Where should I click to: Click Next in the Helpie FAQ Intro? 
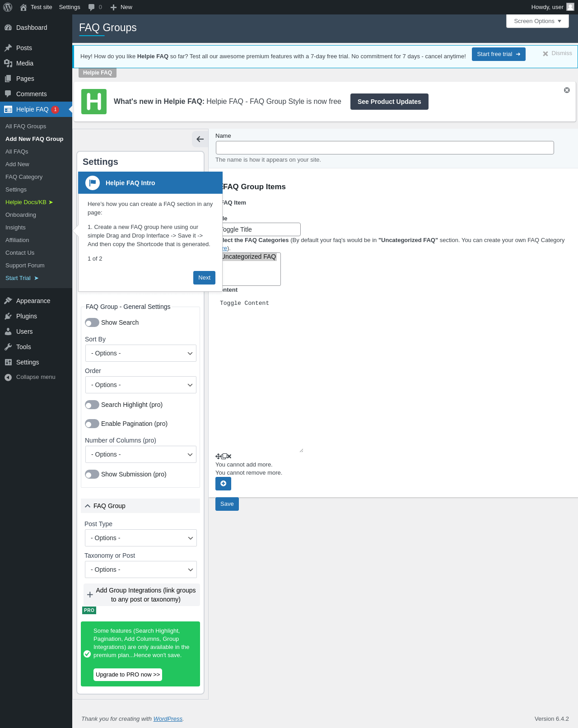204,278
